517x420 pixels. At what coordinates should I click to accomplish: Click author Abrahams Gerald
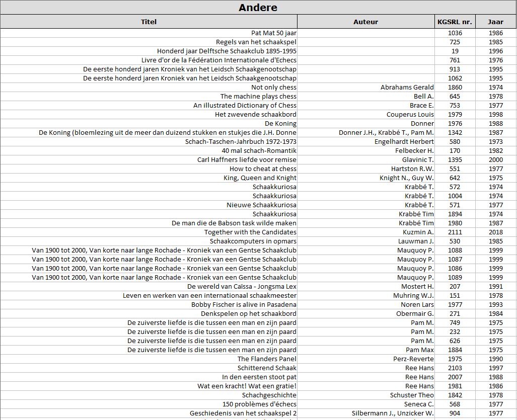[407, 88]
